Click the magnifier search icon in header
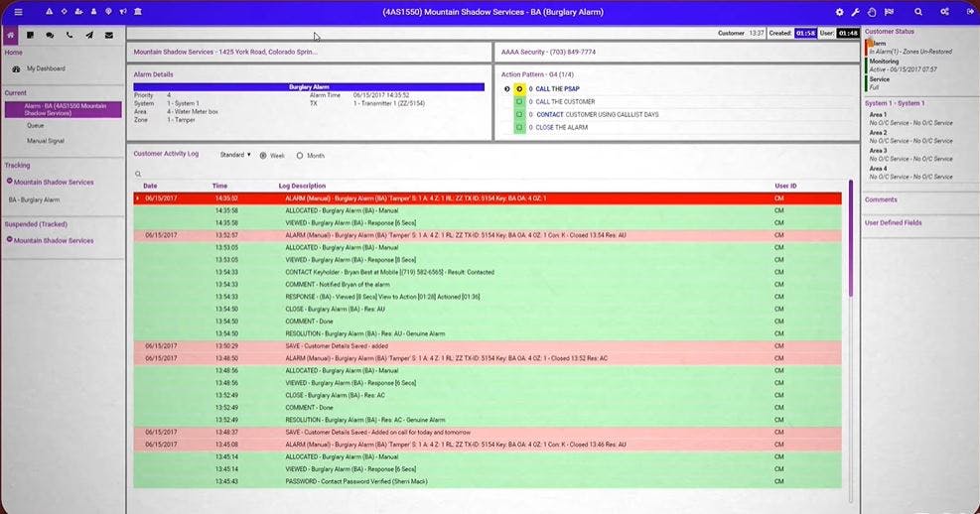The width and height of the screenshot is (980, 514). click(x=918, y=12)
